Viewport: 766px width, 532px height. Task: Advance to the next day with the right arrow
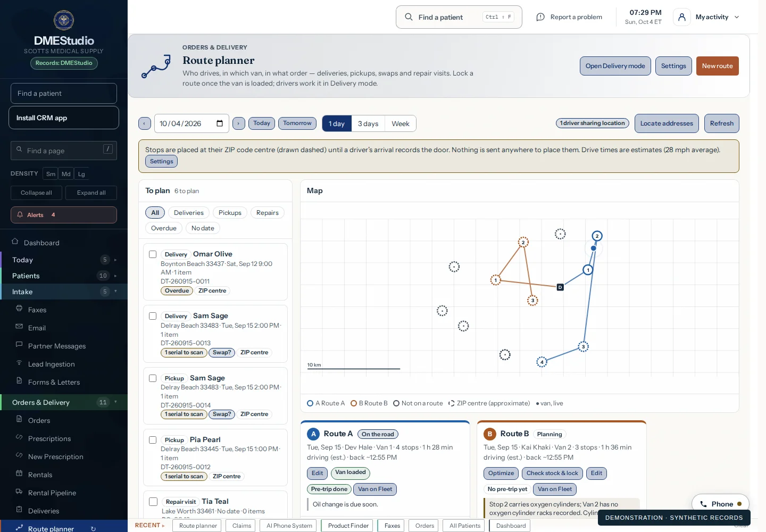(239, 123)
